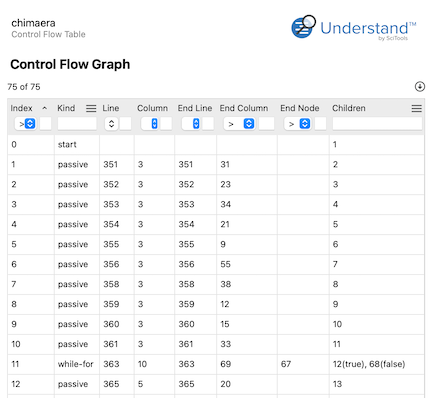The width and height of the screenshot is (432, 398).
Task: Click Line value 354
Action: click(x=111, y=224)
